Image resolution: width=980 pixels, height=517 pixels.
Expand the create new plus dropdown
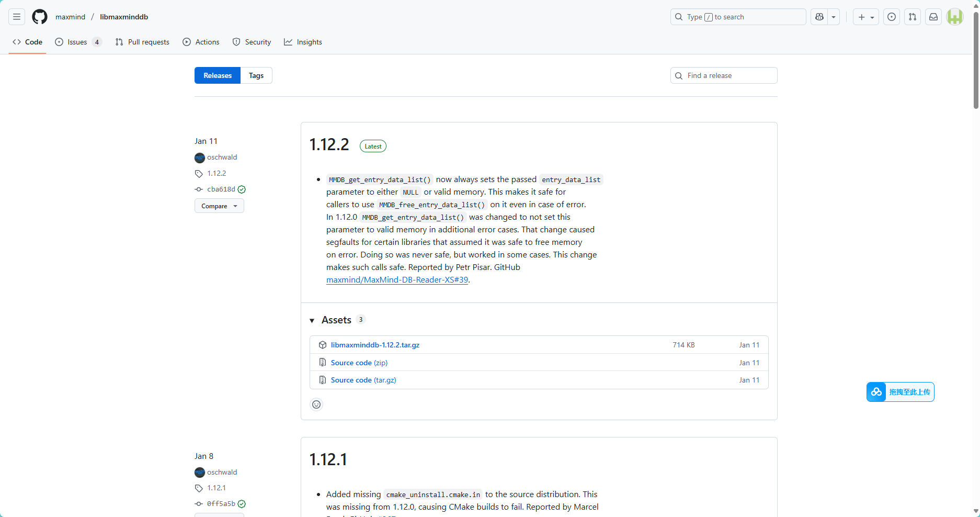click(x=865, y=17)
